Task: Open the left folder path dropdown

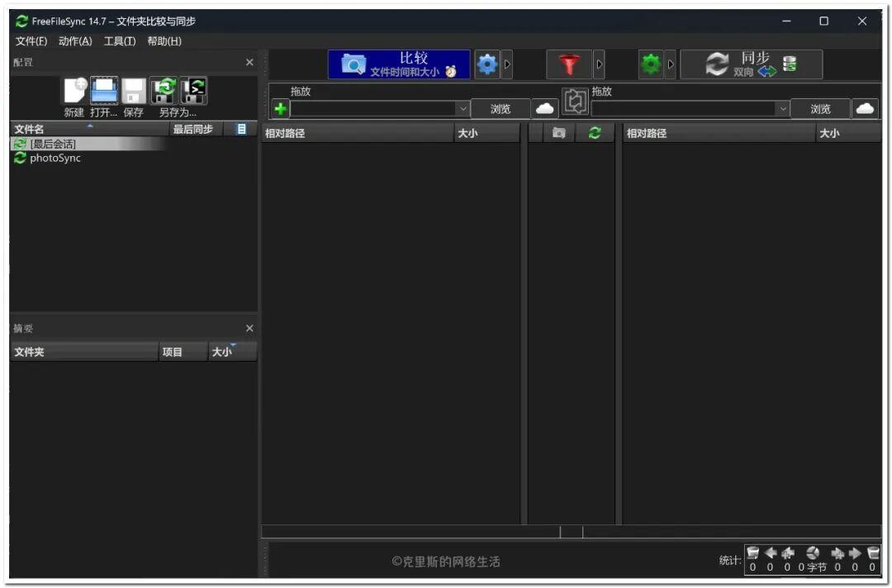Action: click(463, 109)
